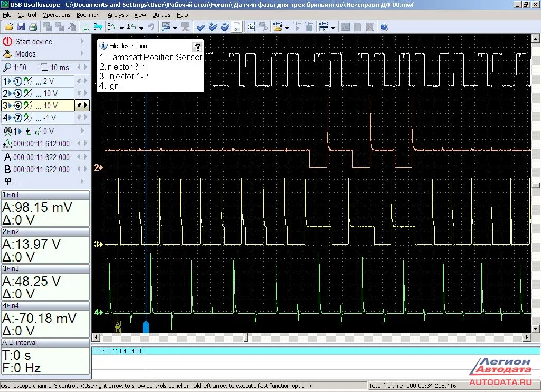
Task: Click the yellow A cursor marker label
Action: pyautogui.click(x=118, y=324)
